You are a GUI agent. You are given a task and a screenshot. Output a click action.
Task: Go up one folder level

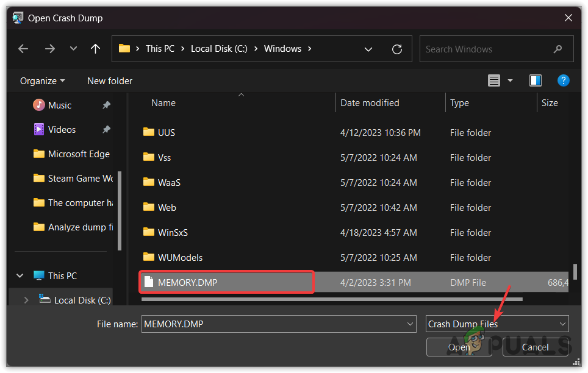(96, 49)
